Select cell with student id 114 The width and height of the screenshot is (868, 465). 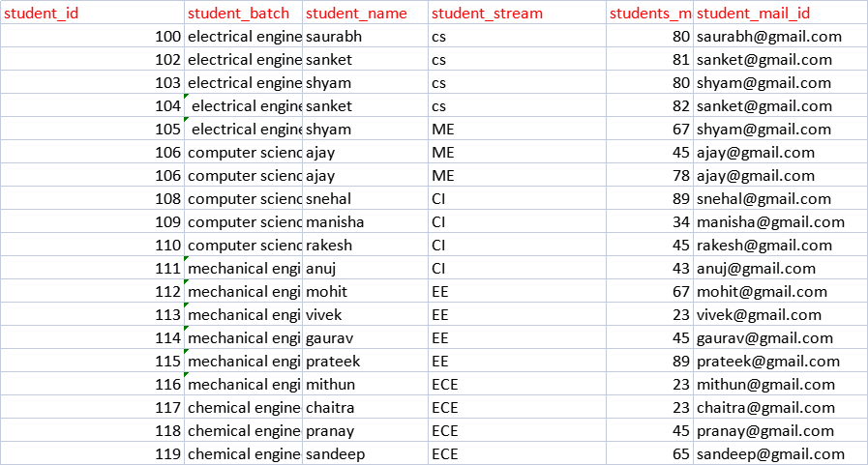(92, 337)
